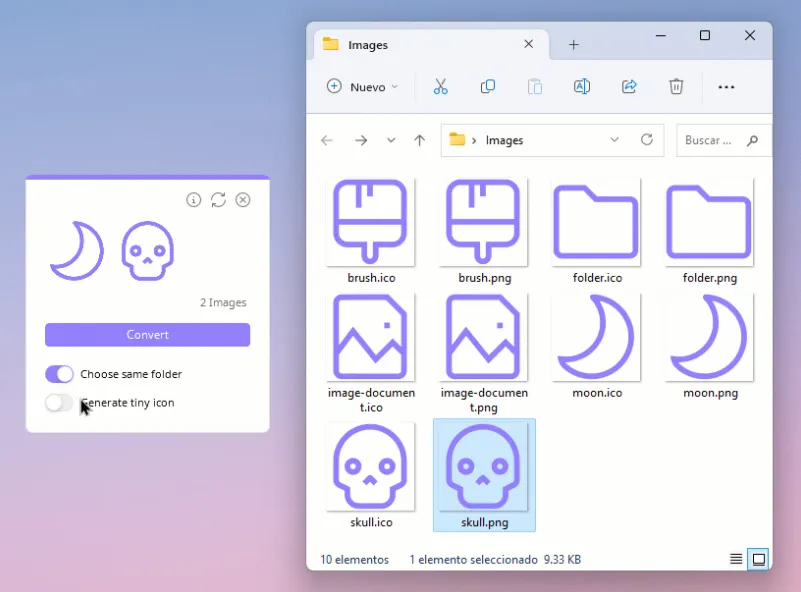Click the Copy icon in toolbar
The width and height of the screenshot is (801, 592).
tap(487, 87)
